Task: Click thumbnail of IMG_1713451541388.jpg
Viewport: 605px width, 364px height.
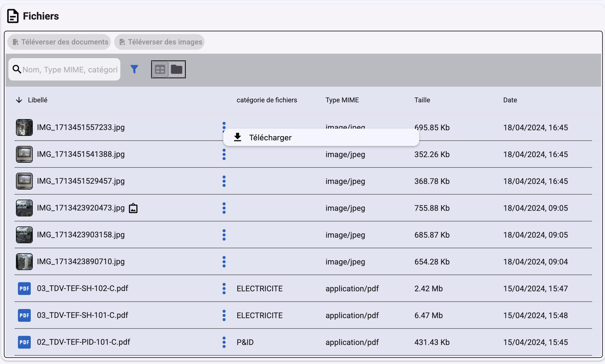Action: click(24, 154)
